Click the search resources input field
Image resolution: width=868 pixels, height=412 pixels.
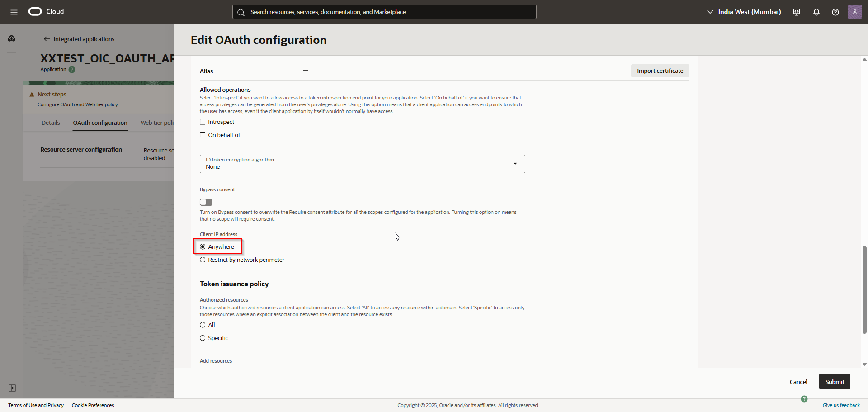pos(384,12)
